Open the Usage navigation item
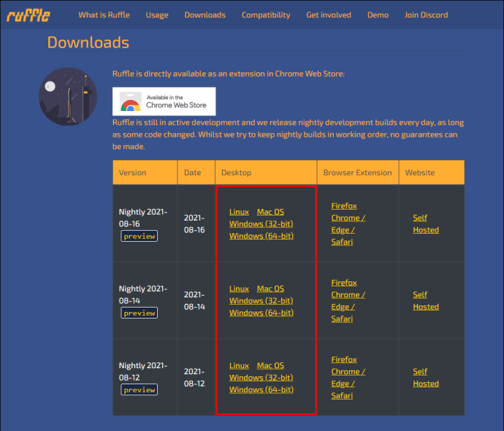The height and width of the screenshot is (431, 504). (x=157, y=15)
